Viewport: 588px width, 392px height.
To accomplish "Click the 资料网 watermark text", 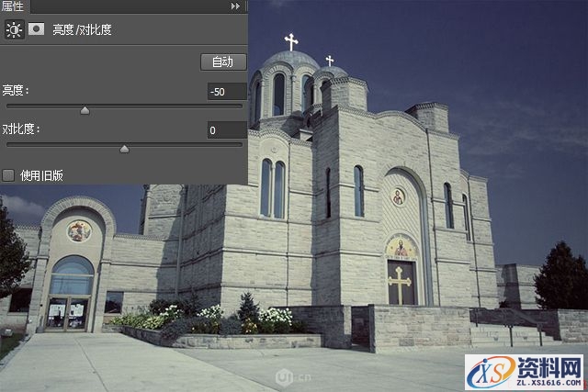I will pos(548,367).
